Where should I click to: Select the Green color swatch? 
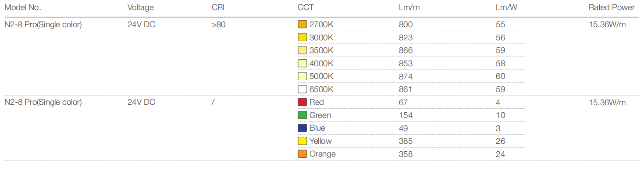(x=302, y=115)
